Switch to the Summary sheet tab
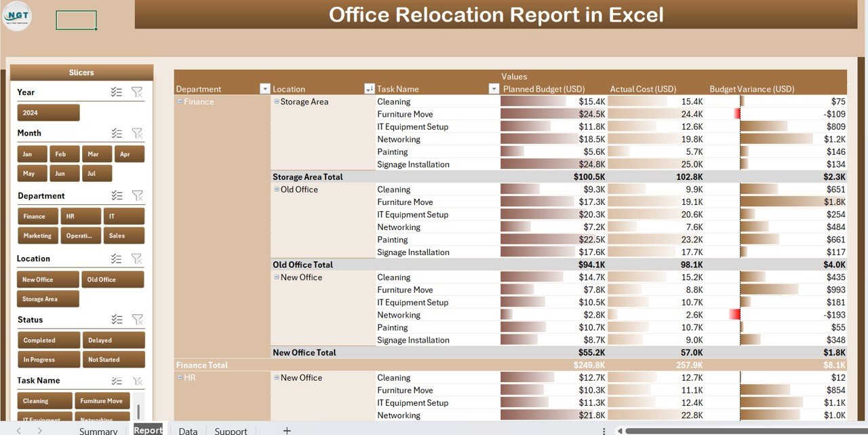 click(x=98, y=431)
